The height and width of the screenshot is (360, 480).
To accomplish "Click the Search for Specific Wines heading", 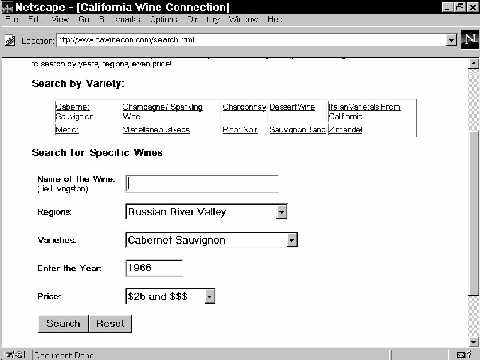I will click(x=97, y=153).
